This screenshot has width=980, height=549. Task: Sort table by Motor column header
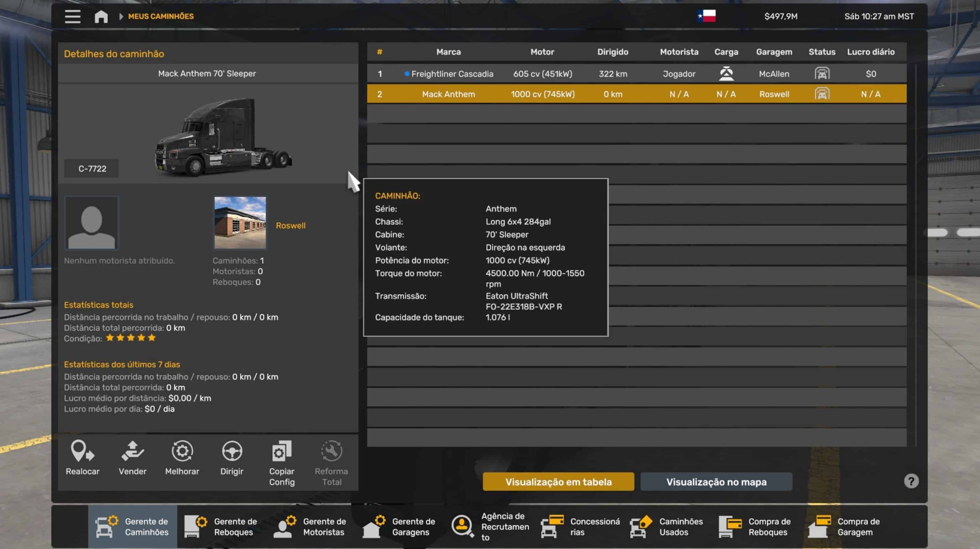click(x=542, y=52)
